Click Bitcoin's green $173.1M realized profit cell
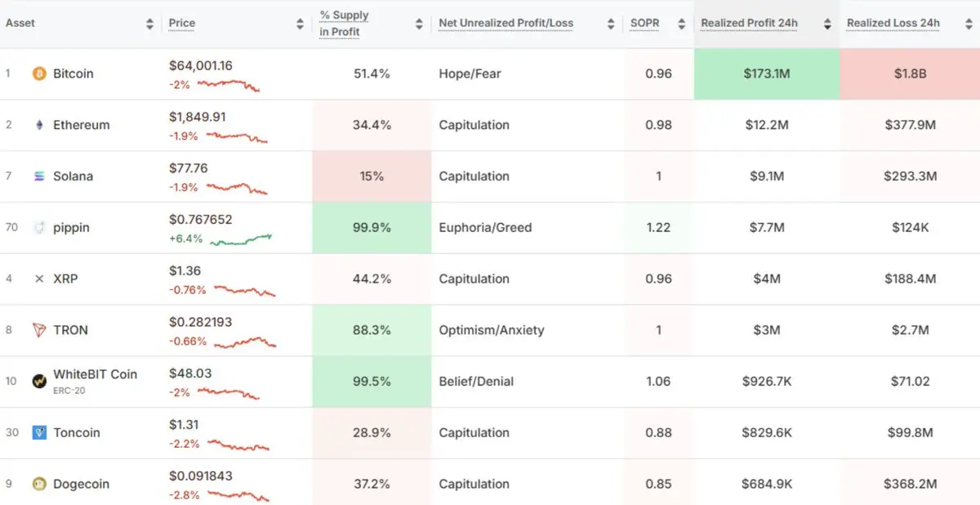Screen dimensions: 980x505 coord(766,74)
